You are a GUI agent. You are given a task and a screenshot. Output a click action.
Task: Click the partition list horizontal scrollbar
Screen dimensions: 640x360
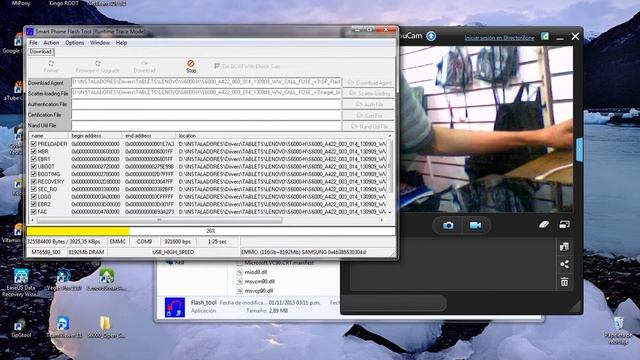tap(159, 220)
